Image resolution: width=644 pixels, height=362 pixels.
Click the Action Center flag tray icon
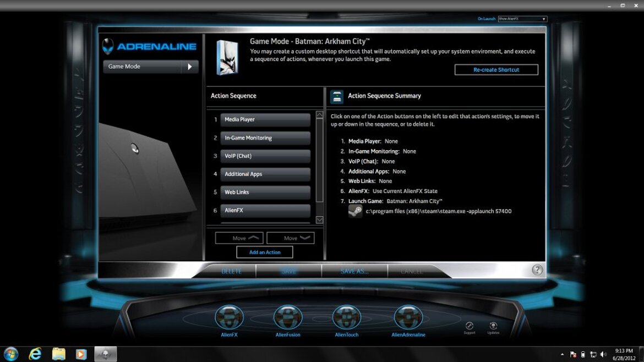click(x=573, y=355)
